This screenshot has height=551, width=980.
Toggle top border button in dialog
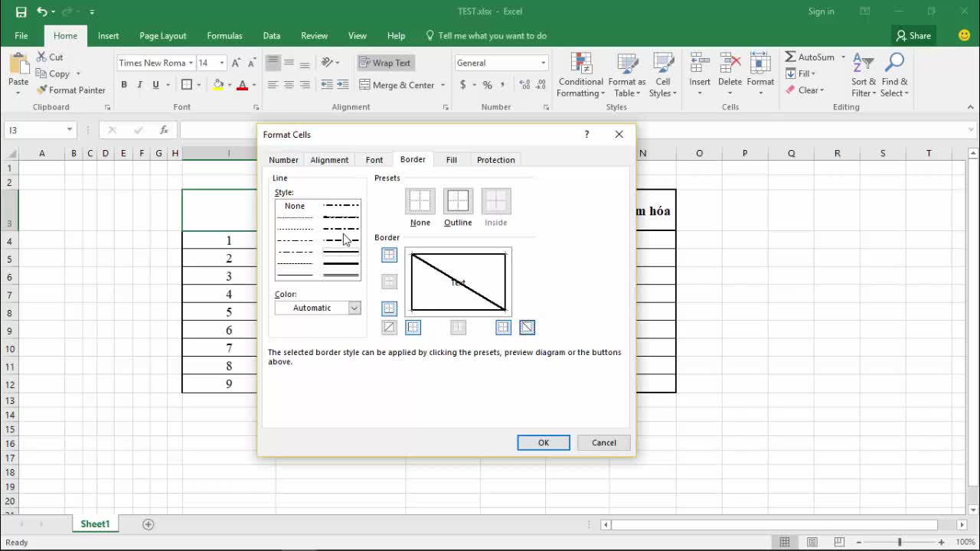(389, 256)
